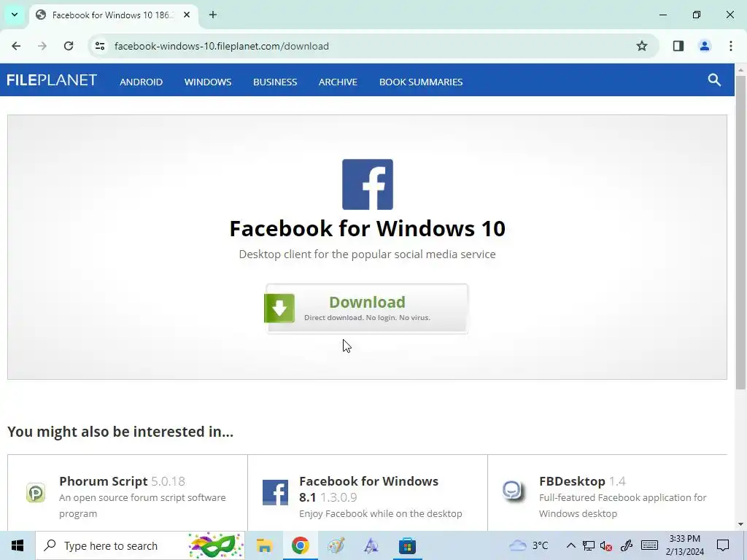Open the Chrome profile avatar
The width and height of the screenshot is (747, 560).
[705, 46]
